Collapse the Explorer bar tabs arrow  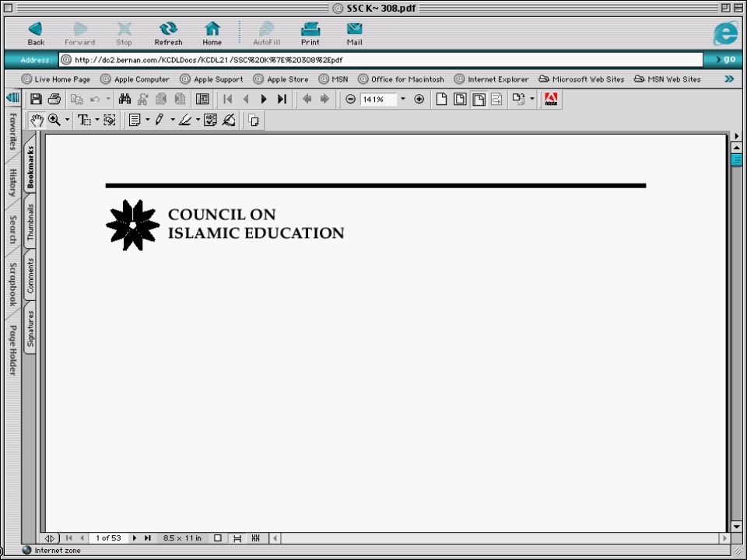coord(13,98)
